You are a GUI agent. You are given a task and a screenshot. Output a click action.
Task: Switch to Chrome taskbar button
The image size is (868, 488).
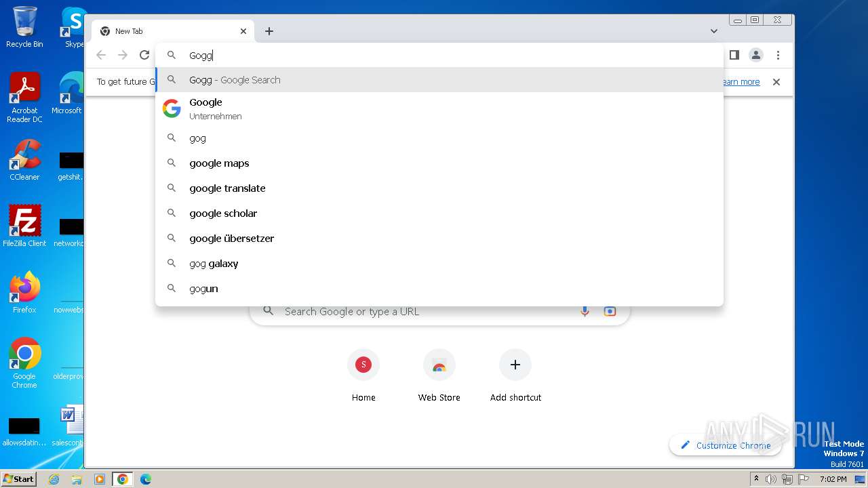click(123, 479)
